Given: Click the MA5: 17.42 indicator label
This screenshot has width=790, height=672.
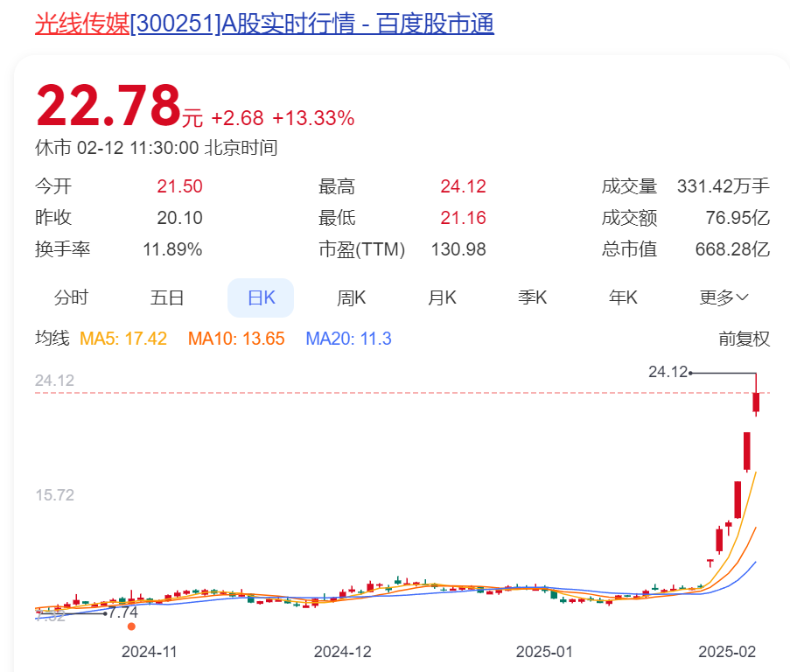Looking at the screenshot, I should [x=123, y=339].
